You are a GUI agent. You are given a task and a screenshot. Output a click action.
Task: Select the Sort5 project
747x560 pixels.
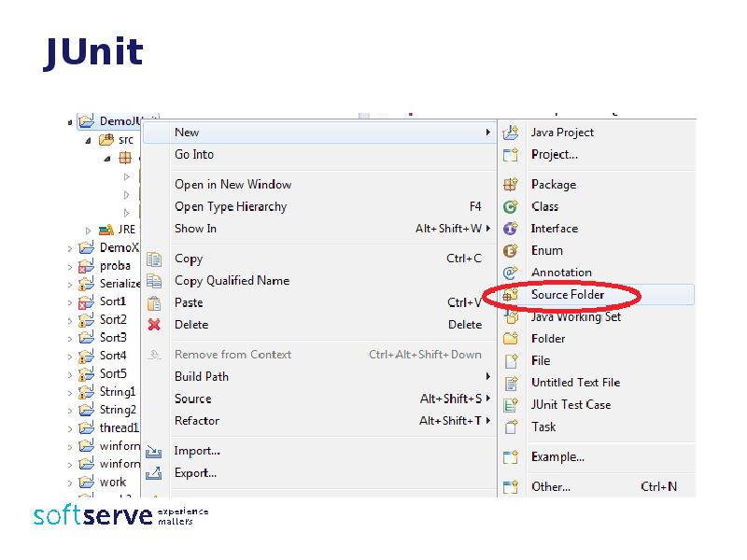(113, 374)
